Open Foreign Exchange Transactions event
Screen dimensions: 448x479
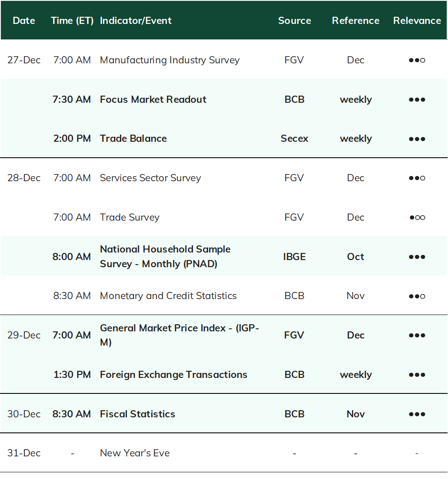point(174,375)
